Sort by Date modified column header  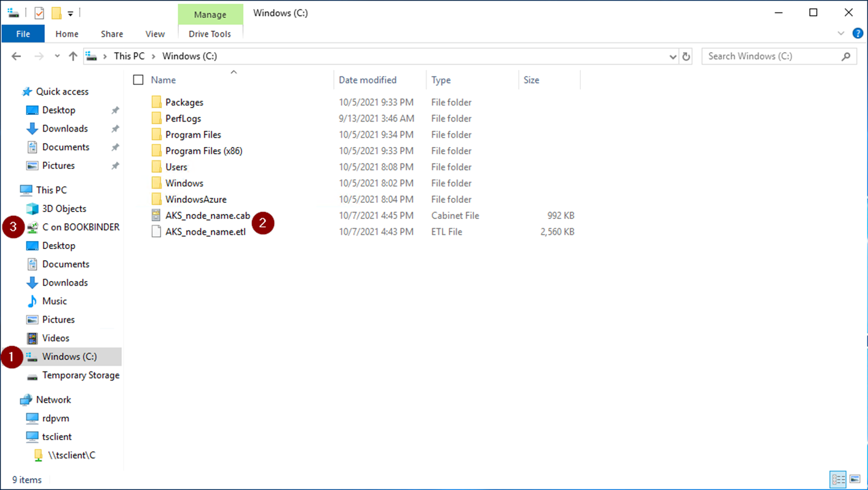368,80
